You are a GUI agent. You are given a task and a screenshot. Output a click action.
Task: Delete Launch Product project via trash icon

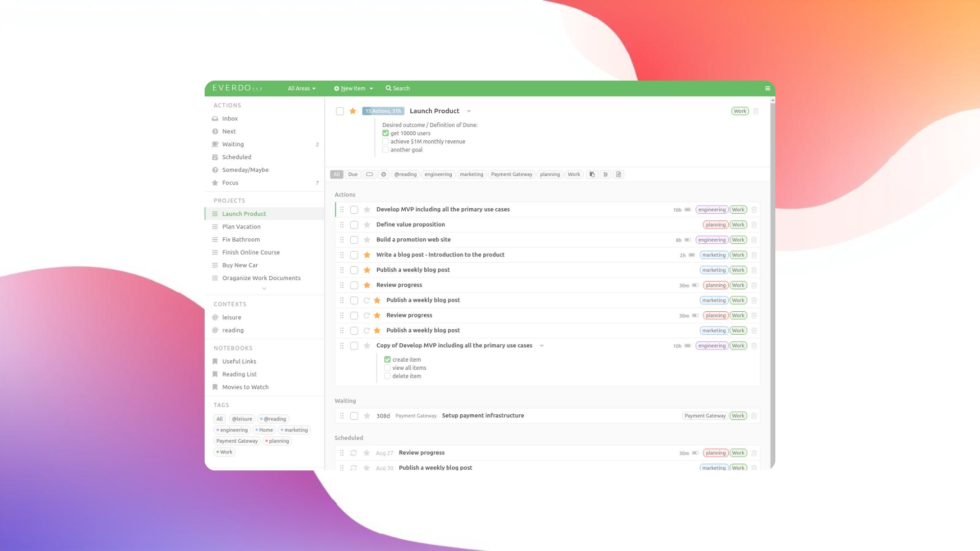pyautogui.click(x=756, y=111)
